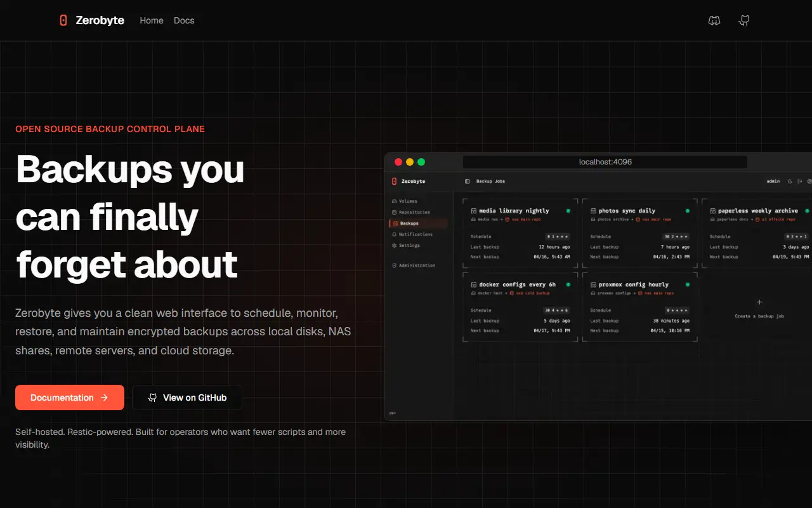Click the admin username text
This screenshot has width=812, height=508.
[773, 182]
